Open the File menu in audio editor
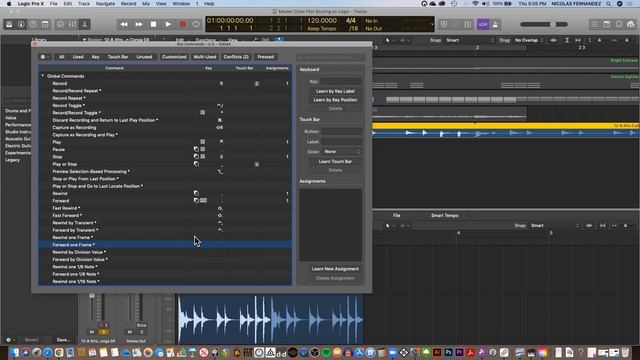 pos(396,216)
